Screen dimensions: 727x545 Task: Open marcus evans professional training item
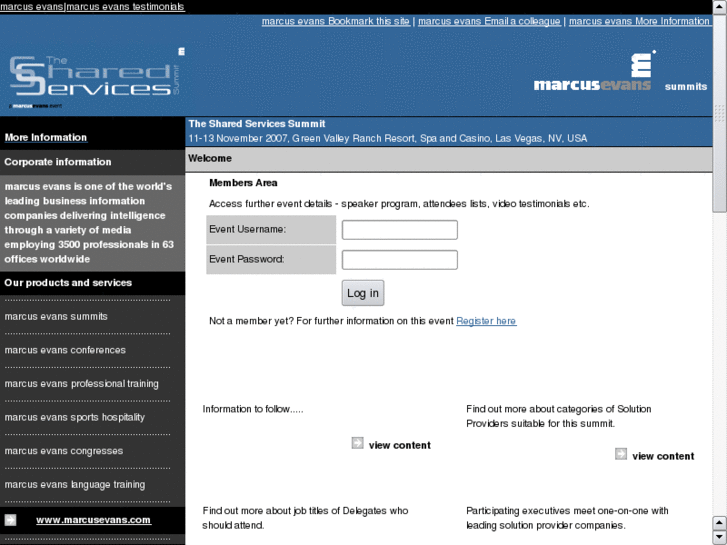[82, 384]
